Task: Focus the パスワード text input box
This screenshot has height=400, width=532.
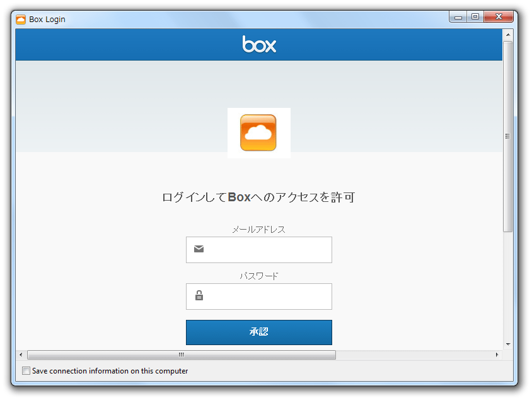Action: point(268,296)
